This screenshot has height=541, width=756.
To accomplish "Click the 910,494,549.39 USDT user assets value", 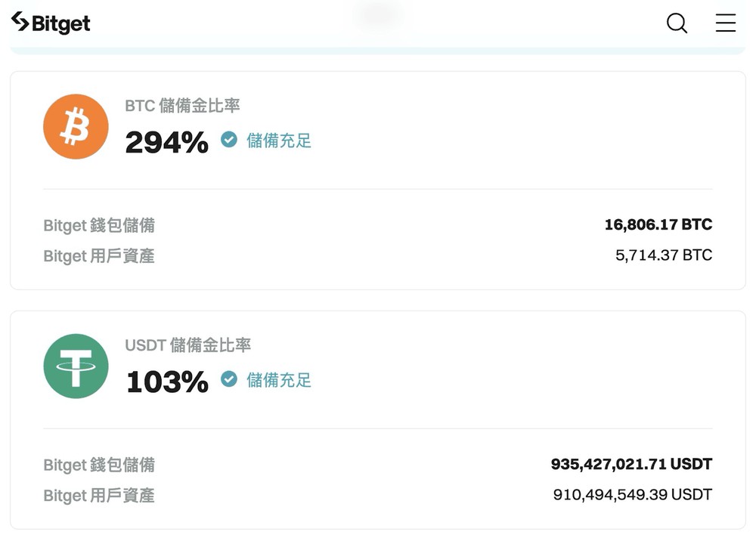I will tap(633, 494).
